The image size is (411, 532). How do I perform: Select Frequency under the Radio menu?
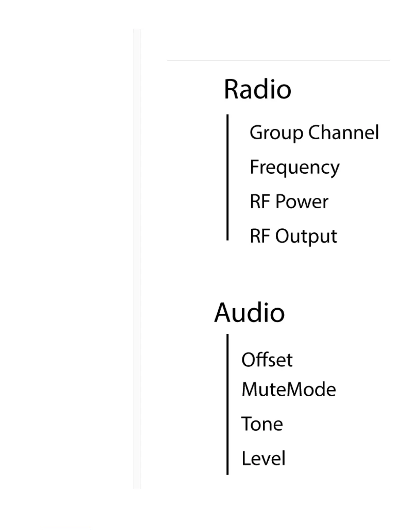(x=294, y=167)
